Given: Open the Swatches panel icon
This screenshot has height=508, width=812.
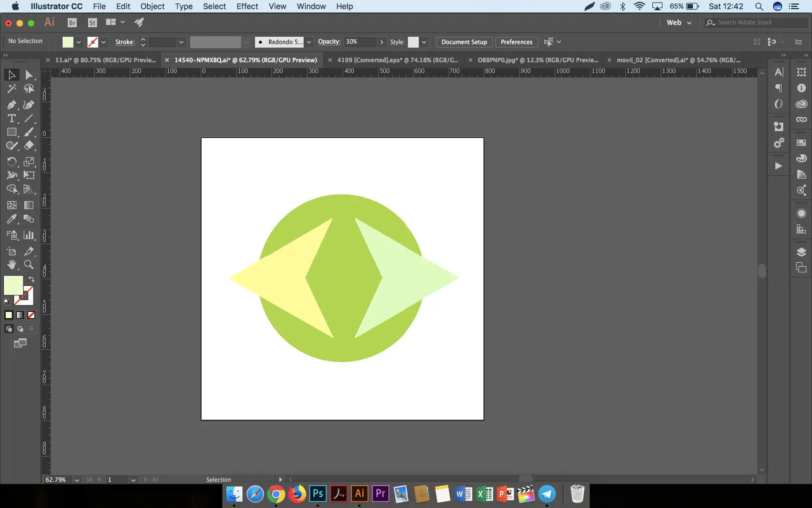Looking at the screenshot, I should tap(801, 143).
